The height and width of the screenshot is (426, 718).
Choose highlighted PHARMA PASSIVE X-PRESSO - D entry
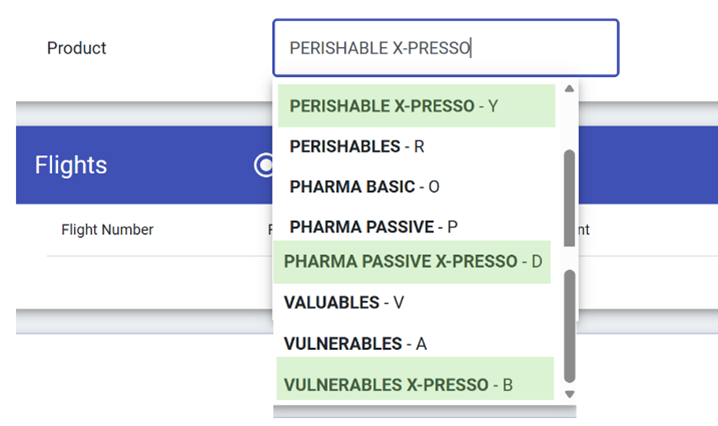[412, 262]
